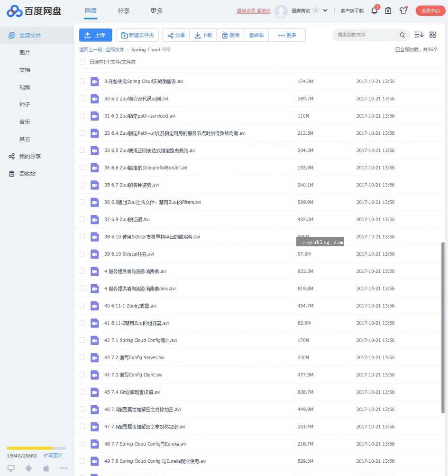Click the storage capacity progress bar

(36, 447)
